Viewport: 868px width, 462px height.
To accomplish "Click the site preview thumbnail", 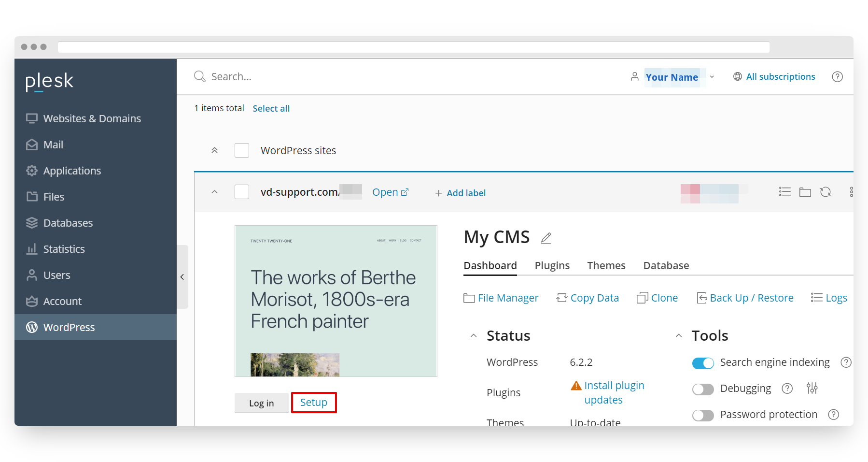I will (336, 301).
